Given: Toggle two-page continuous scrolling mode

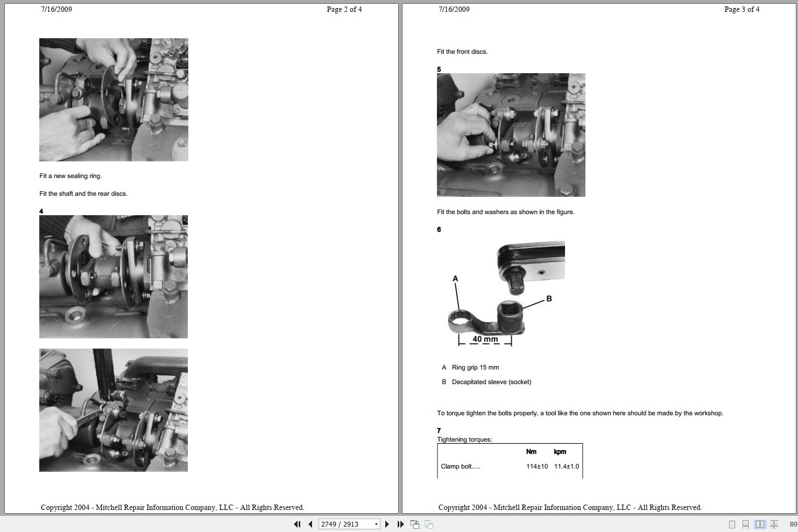Looking at the screenshot, I should 773,523.
